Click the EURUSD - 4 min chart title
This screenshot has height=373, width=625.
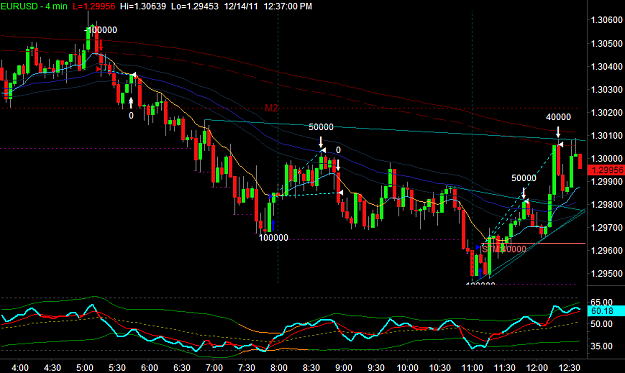(x=34, y=6)
